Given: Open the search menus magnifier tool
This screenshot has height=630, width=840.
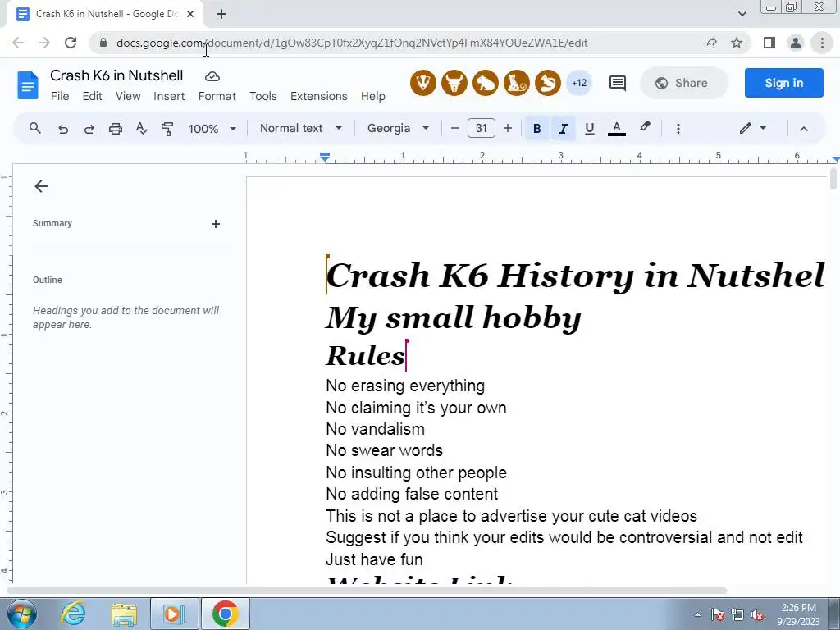Looking at the screenshot, I should 34,129.
